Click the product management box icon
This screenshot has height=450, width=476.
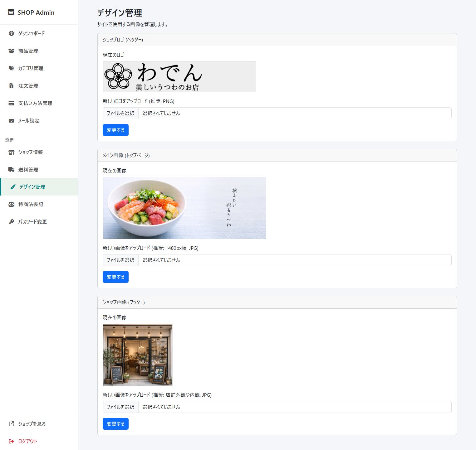(11, 51)
